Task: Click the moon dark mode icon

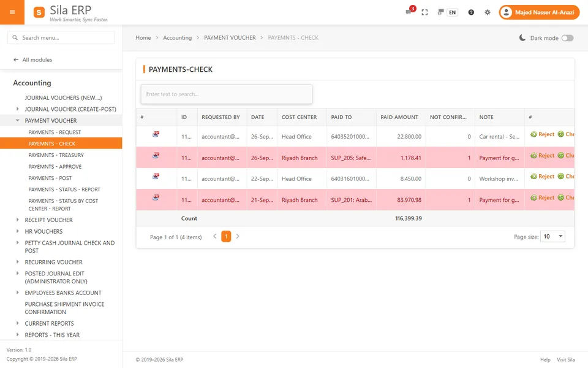Action: click(522, 37)
